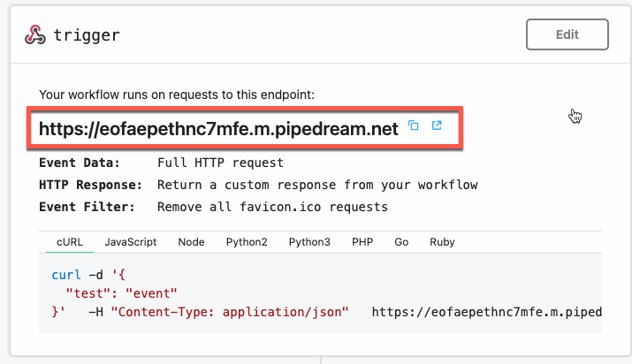Click the pipedream endpoint URL text
The width and height of the screenshot is (632, 364).
point(218,129)
